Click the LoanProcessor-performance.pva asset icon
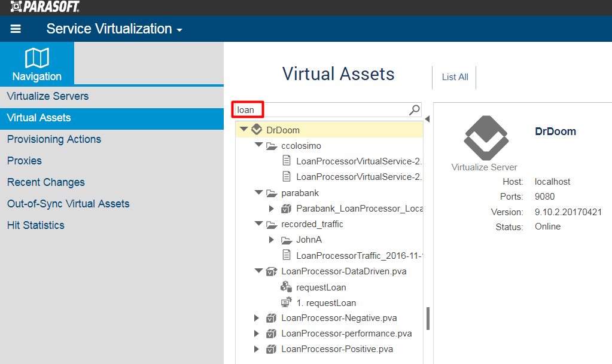Screen dimensions: 612x364 [x=271, y=334]
